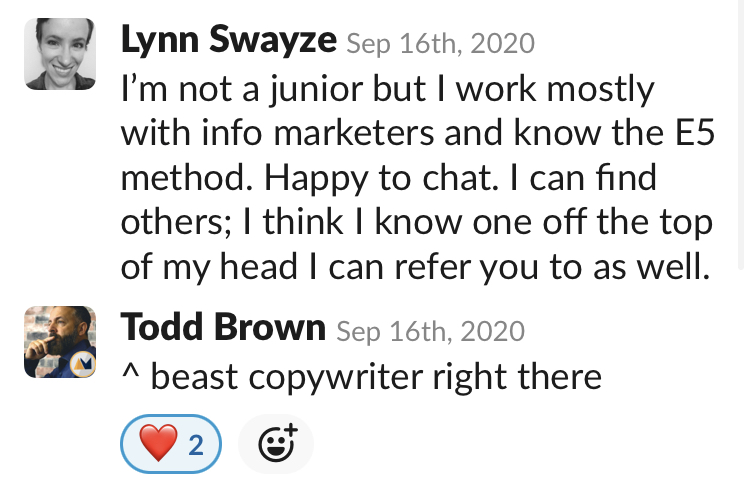Click the status badge on Todd's avatar
Screen dimensions: 750x487
tap(83, 365)
